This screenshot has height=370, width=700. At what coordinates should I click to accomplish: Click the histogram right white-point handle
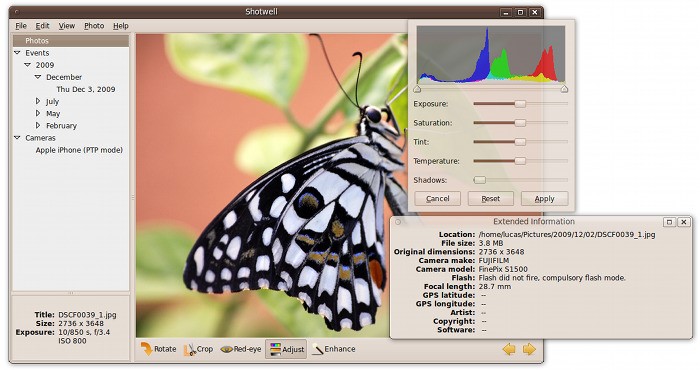(x=564, y=89)
